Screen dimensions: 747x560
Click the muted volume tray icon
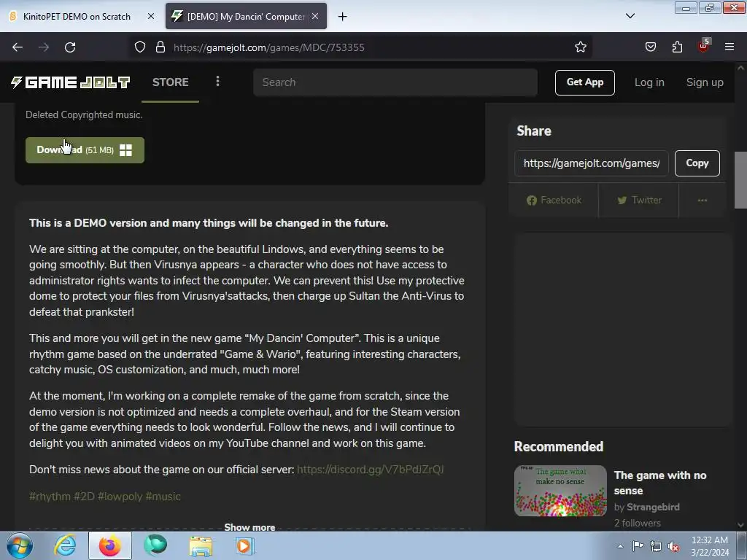click(673, 546)
